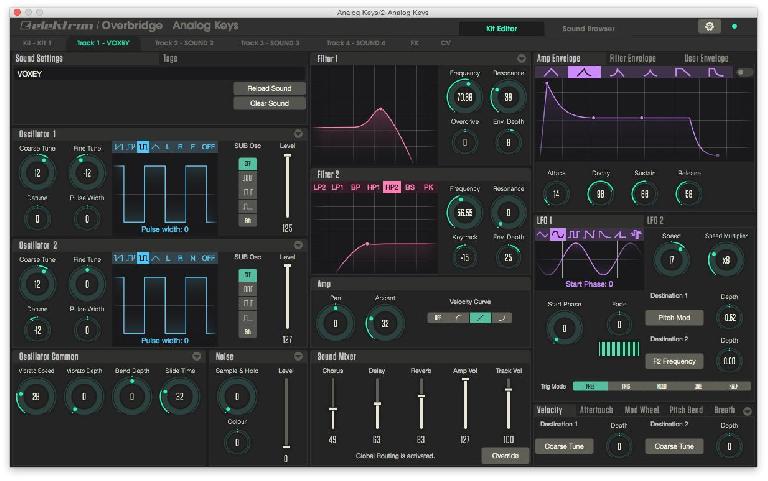Select Oscillator 2 pulse waveform

tap(143, 258)
